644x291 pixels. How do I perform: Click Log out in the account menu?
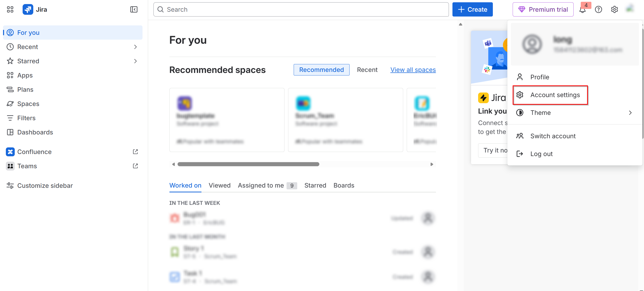click(542, 154)
